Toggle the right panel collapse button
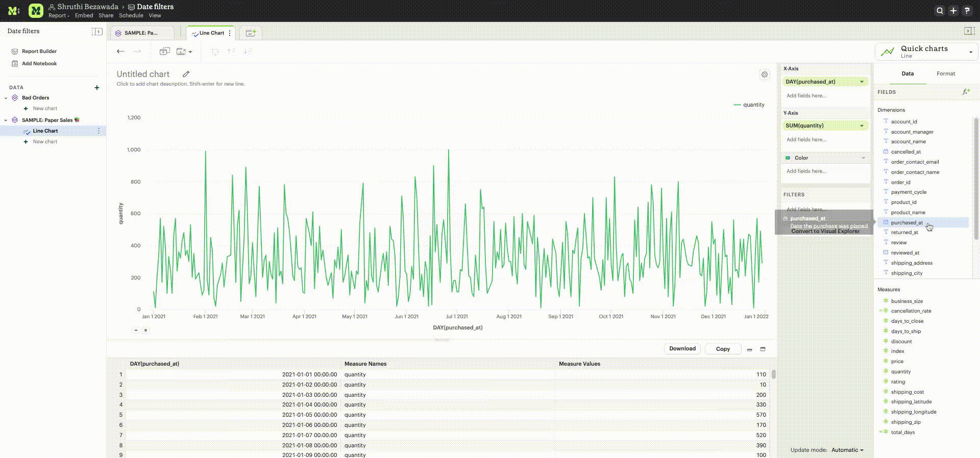This screenshot has height=458, width=980. click(x=969, y=32)
